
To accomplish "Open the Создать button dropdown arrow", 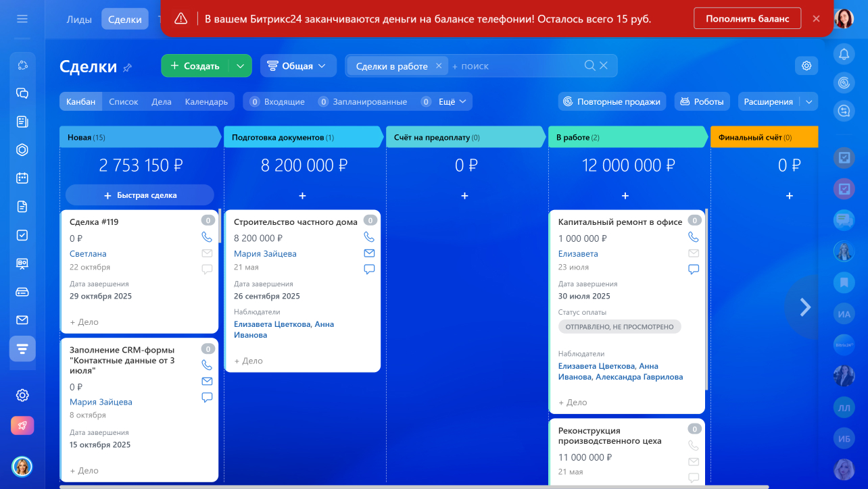I will pos(241,66).
